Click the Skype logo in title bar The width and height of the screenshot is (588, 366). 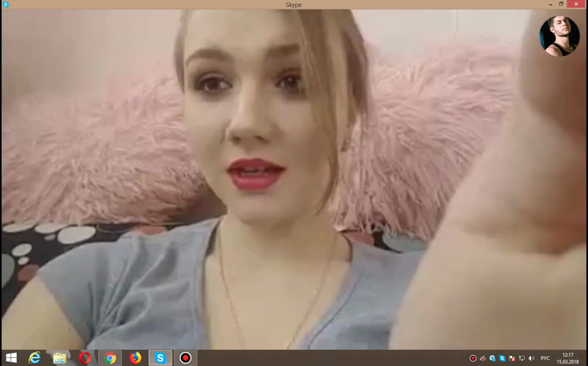point(6,4)
